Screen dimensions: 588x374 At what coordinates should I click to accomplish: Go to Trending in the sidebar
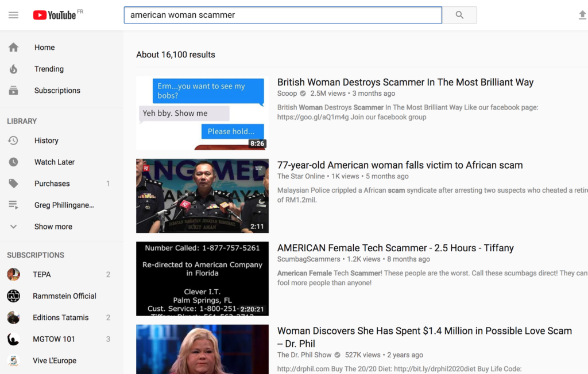[x=49, y=69]
